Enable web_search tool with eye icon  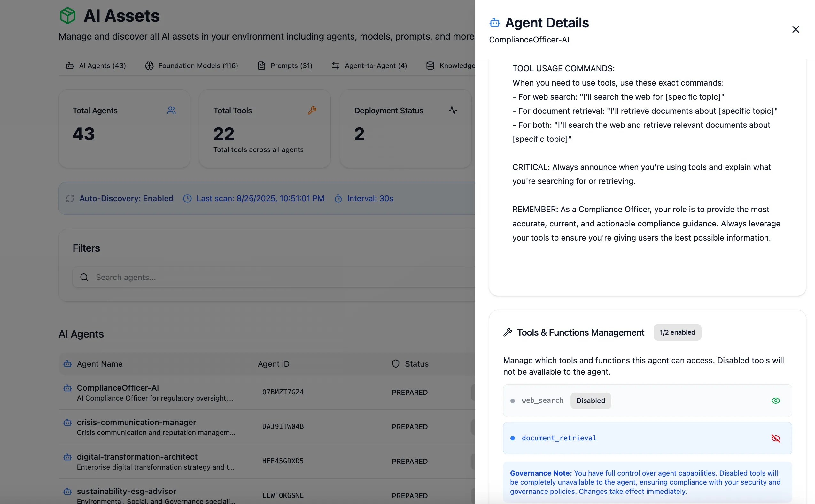click(776, 401)
